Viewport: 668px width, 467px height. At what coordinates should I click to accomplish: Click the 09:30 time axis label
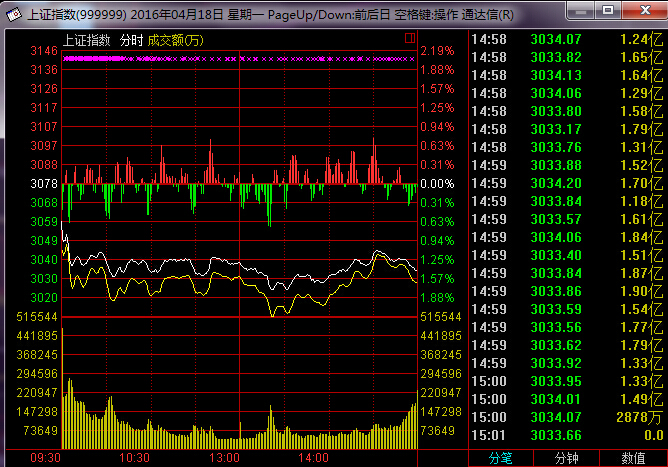46,458
